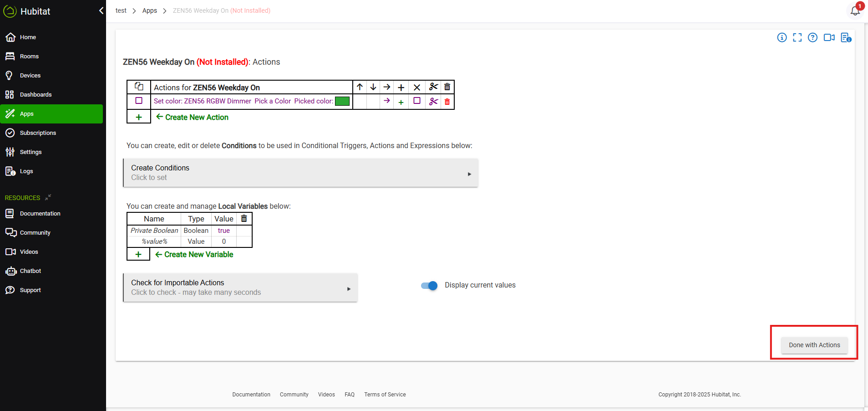Click the ZEN56 Weekday On breadcrumb text
This screenshot has height=411, width=868.
201,10
